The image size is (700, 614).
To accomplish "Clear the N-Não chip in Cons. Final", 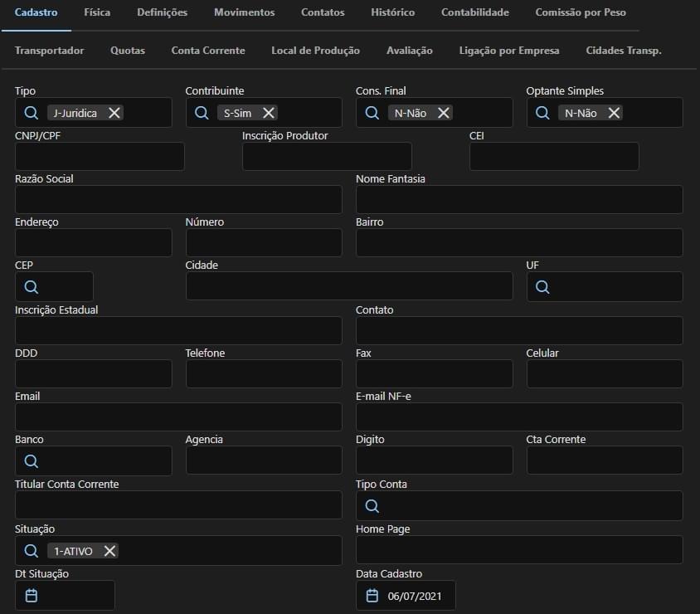I will tap(443, 113).
